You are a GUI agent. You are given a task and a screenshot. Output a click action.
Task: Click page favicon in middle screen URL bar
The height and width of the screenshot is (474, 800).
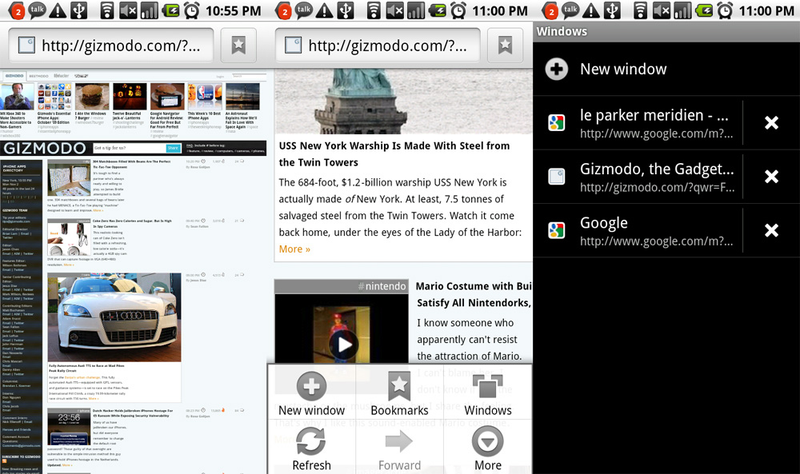coord(293,45)
